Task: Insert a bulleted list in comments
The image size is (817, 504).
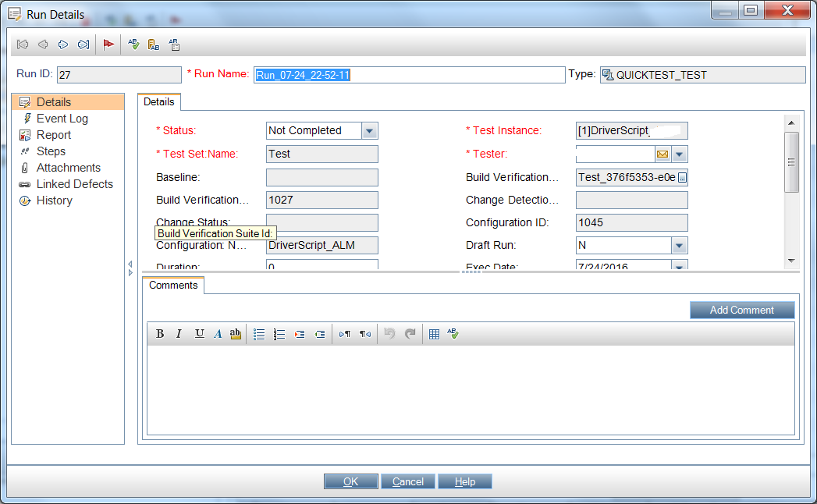Action: coord(259,333)
